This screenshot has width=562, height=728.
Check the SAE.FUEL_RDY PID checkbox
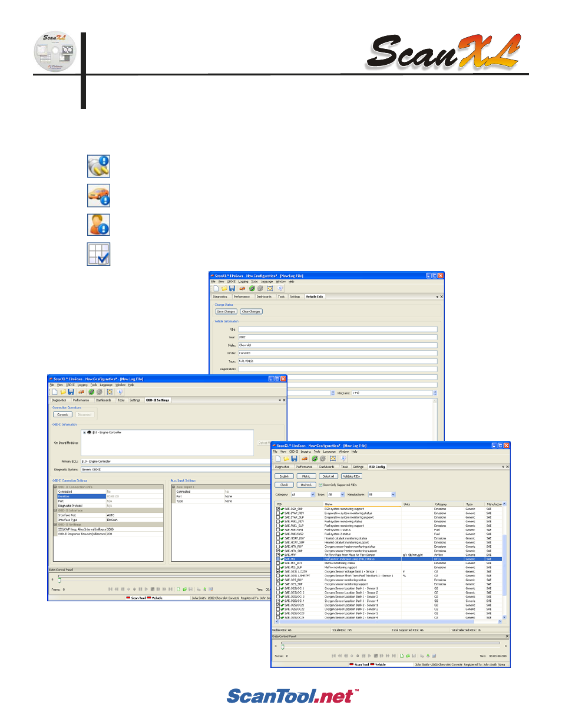click(278, 521)
